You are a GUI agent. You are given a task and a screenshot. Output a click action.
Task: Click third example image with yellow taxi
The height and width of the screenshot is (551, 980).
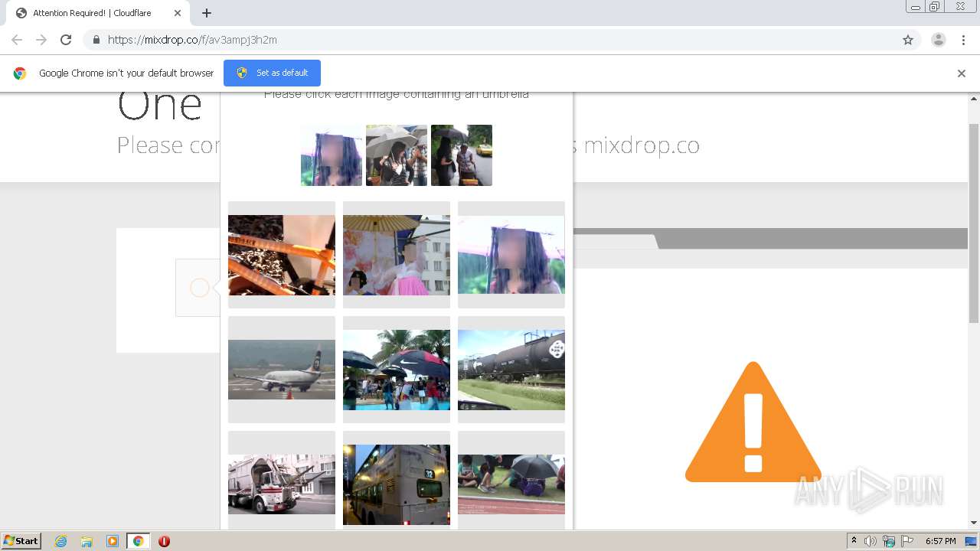(462, 155)
